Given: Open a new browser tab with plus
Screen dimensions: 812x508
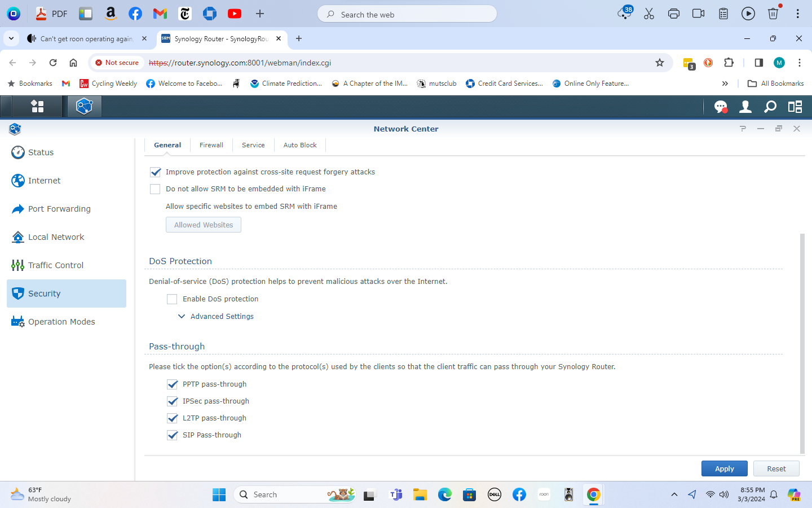Looking at the screenshot, I should [299, 38].
